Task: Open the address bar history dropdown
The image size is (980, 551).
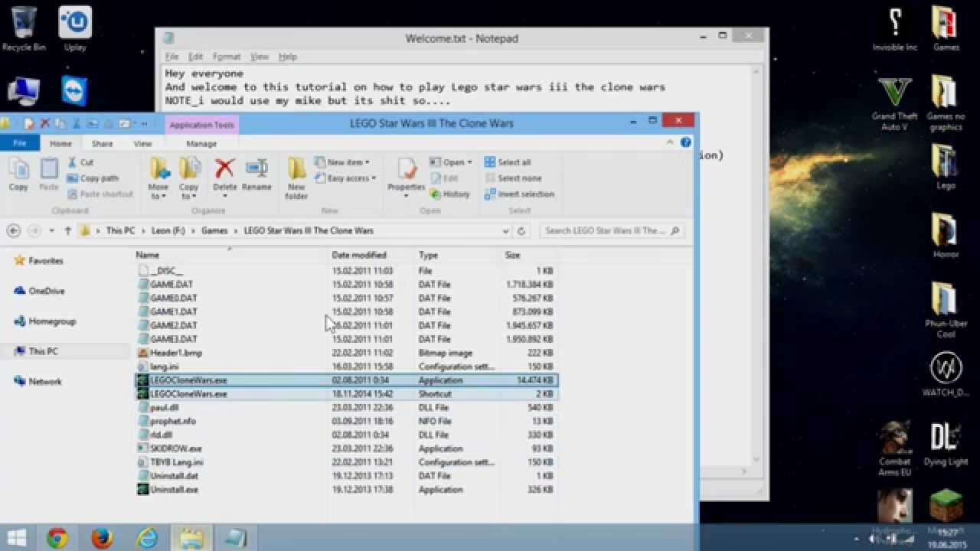Action: (505, 230)
